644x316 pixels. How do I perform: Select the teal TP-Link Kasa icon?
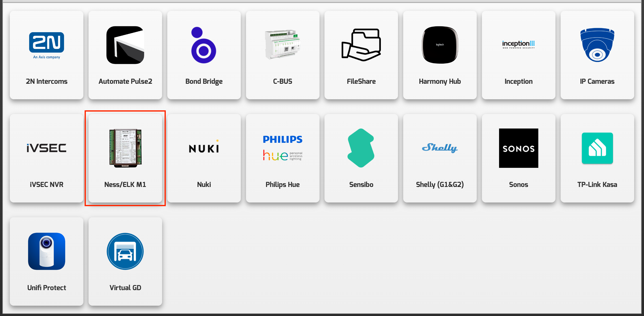(597, 148)
